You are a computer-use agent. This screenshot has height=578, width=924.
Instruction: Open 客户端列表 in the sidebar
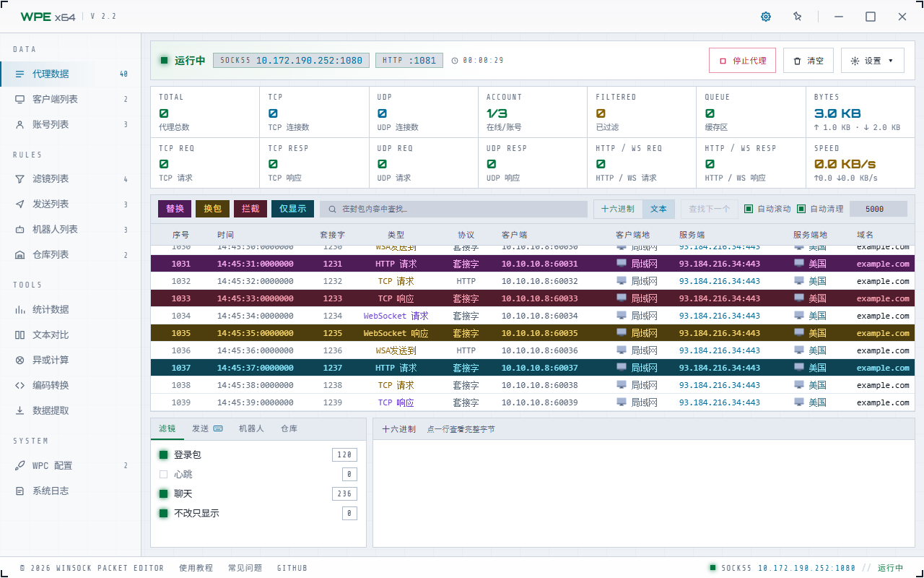pyautogui.click(x=70, y=99)
